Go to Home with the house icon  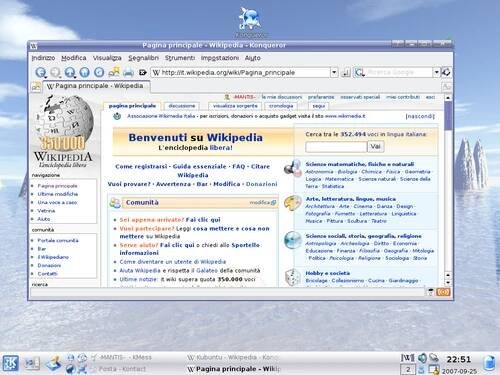tap(85, 72)
